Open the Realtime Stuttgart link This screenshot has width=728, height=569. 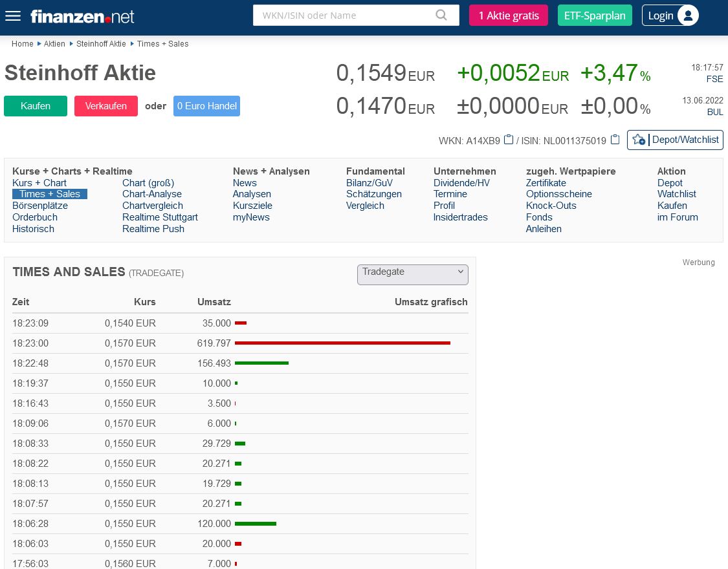point(160,217)
